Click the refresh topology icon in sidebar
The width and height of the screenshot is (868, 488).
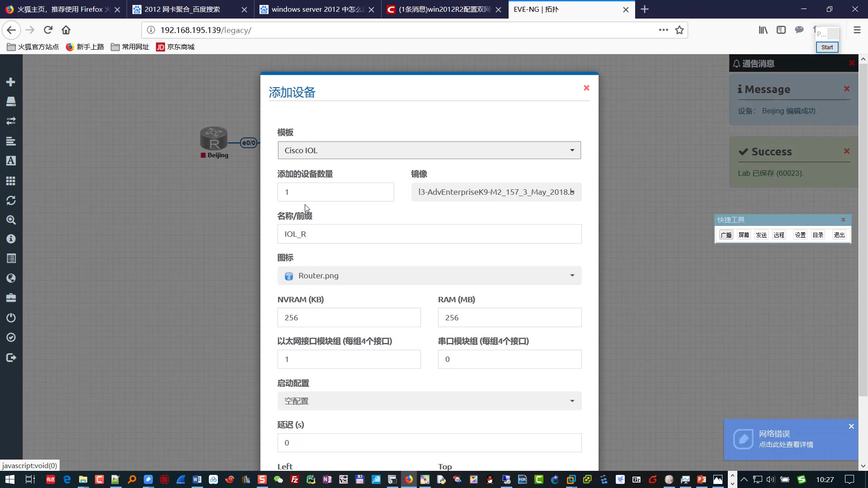click(11, 200)
